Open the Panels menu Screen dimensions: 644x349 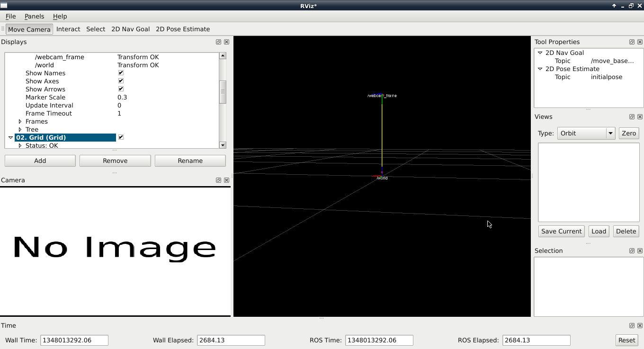tap(34, 16)
